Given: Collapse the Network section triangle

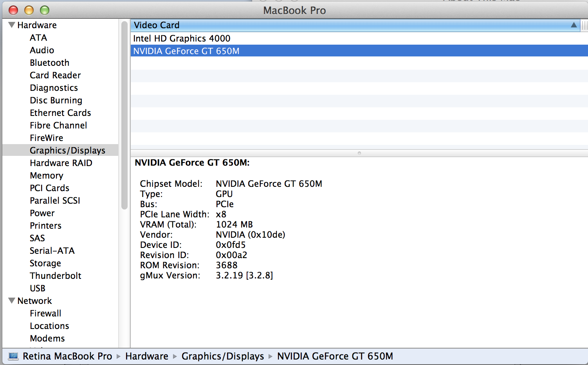Looking at the screenshot, I should [12, 301].
